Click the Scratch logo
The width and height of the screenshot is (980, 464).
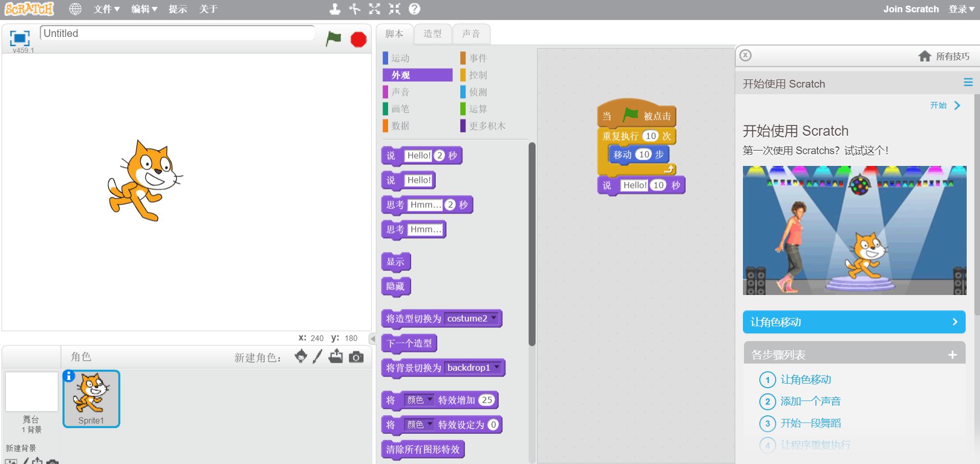pyautogui.click(x=29, y=9)
